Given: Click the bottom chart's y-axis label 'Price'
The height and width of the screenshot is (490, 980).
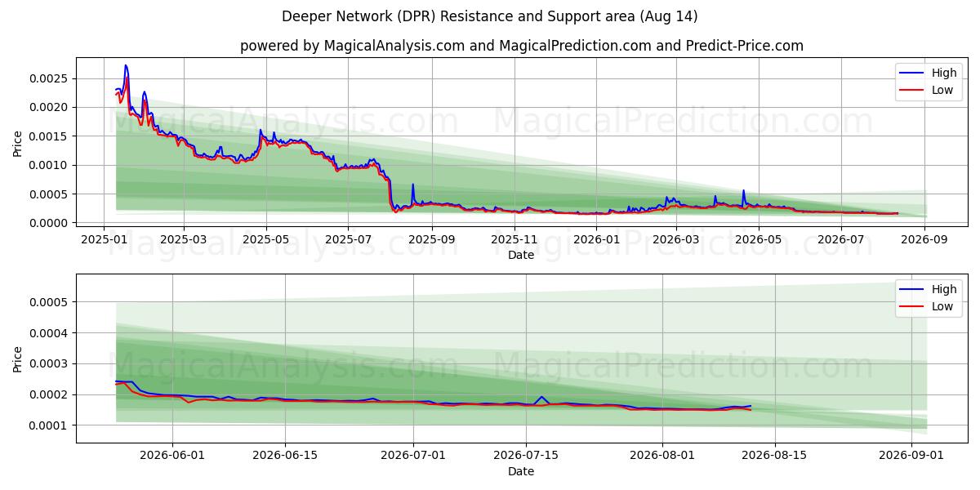Looking at the screenshot, I should pyautogui.click(x=18, y=359).
